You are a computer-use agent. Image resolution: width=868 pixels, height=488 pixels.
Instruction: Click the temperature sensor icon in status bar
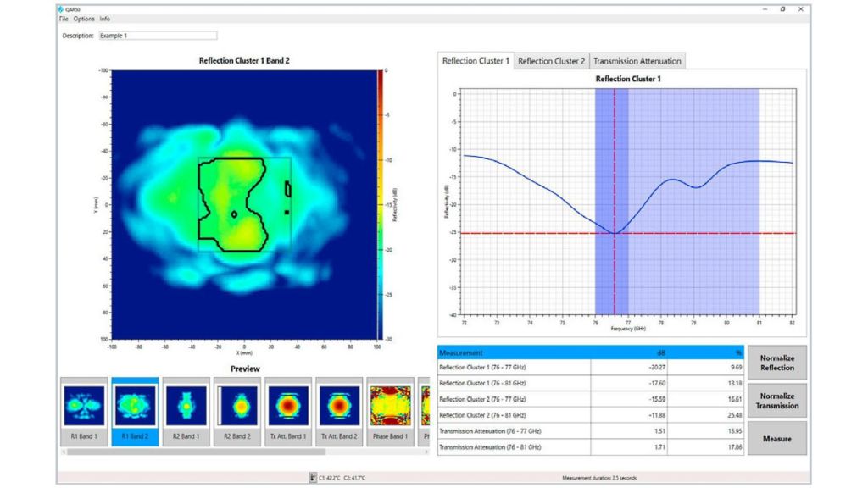coord(314,478)
